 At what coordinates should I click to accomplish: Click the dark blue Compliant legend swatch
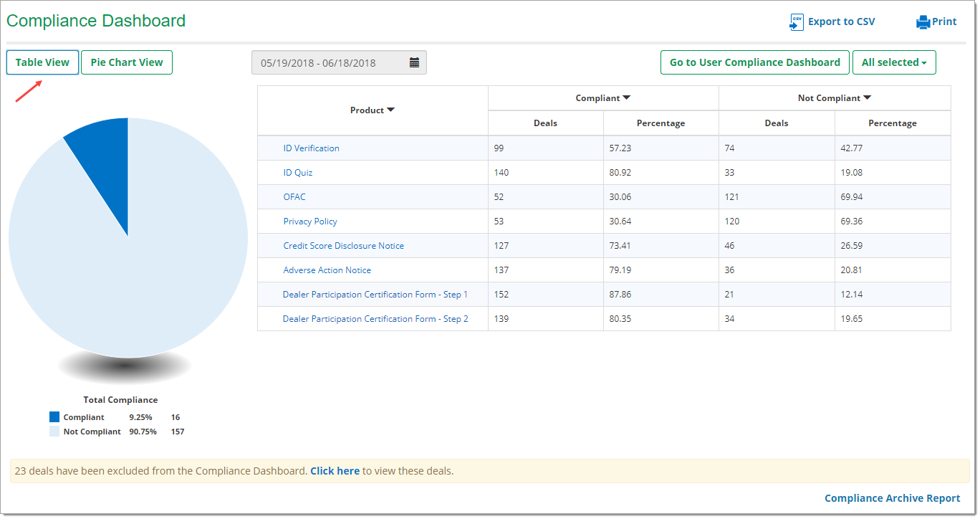(x=54, y=417)
